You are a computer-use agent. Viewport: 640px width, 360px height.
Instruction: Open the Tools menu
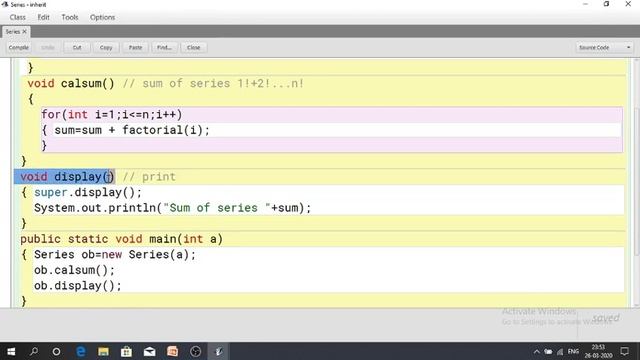point(70,17)
